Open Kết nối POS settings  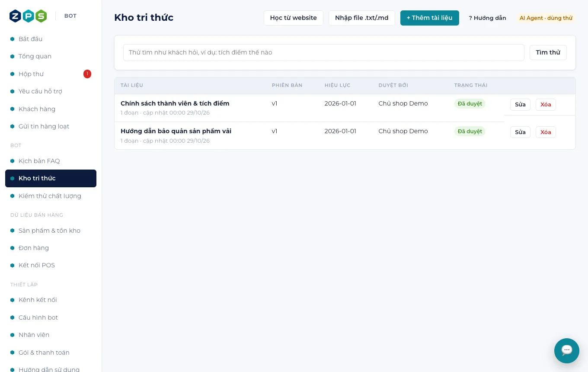[x=51, y=265]
